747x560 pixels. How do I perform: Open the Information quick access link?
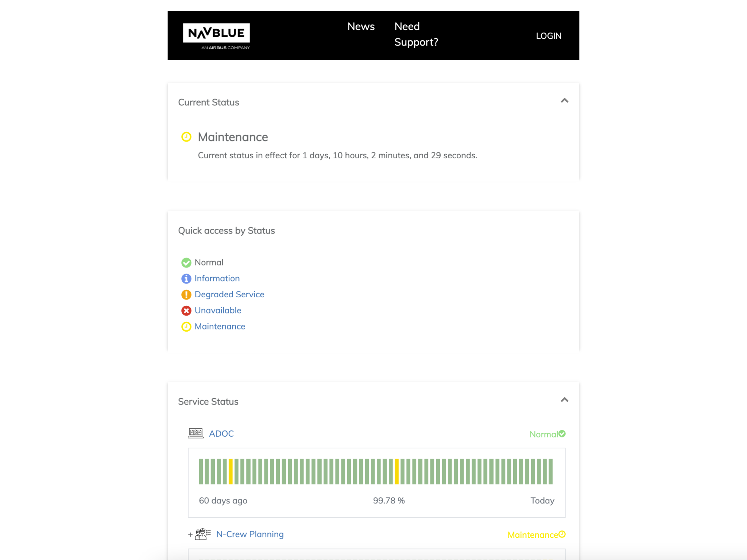coord(217,278)
